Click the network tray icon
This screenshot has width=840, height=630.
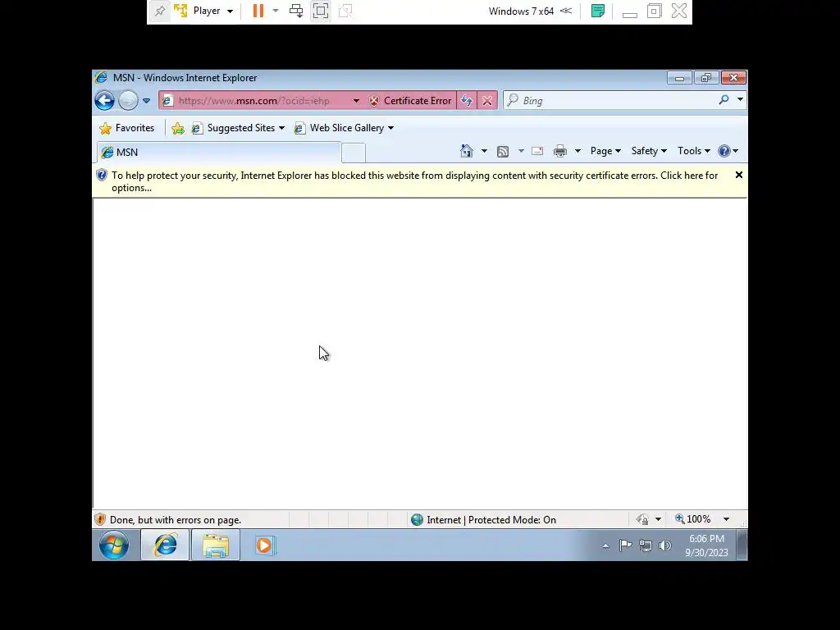[x=646, y=546]
